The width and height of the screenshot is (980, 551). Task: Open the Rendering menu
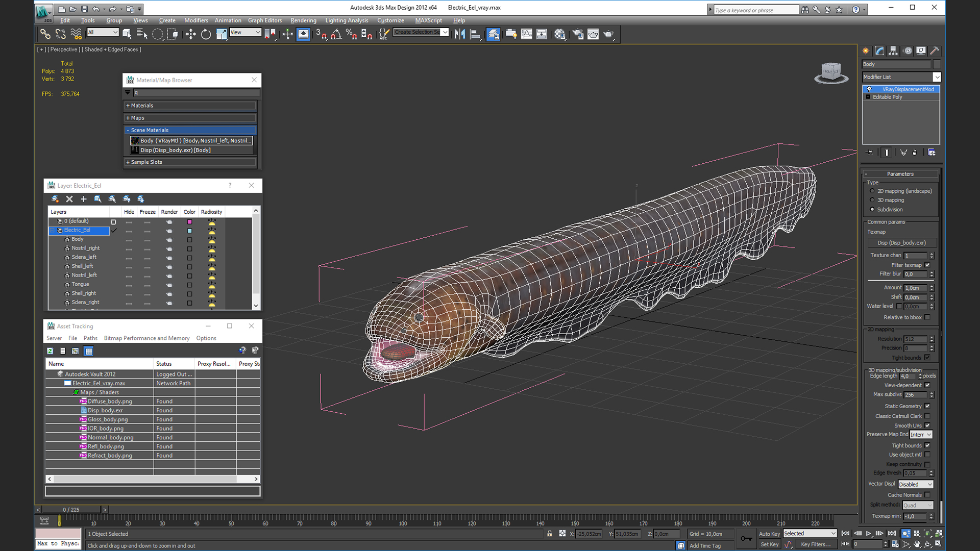(303, 20)
